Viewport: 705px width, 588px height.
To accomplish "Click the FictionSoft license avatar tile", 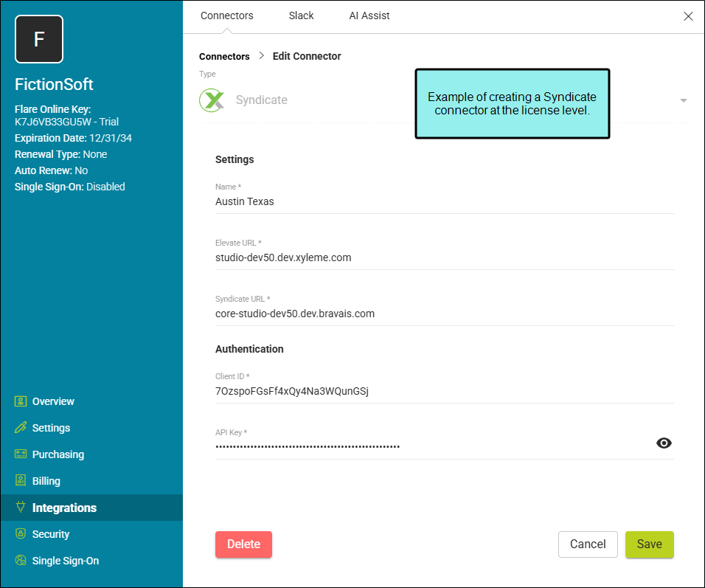I will (39, 39).
